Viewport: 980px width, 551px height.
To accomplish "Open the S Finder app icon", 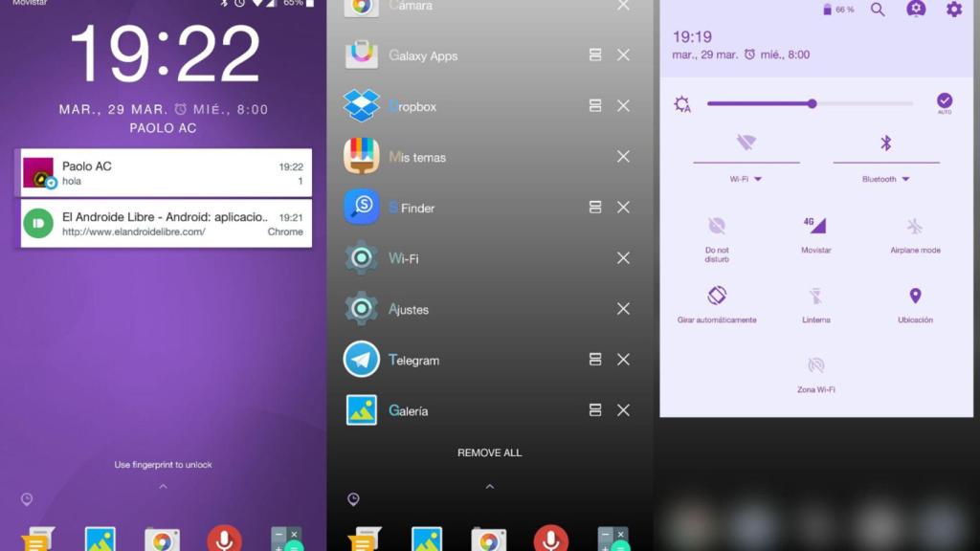I will pyautogui.click(x=362, y=208).
